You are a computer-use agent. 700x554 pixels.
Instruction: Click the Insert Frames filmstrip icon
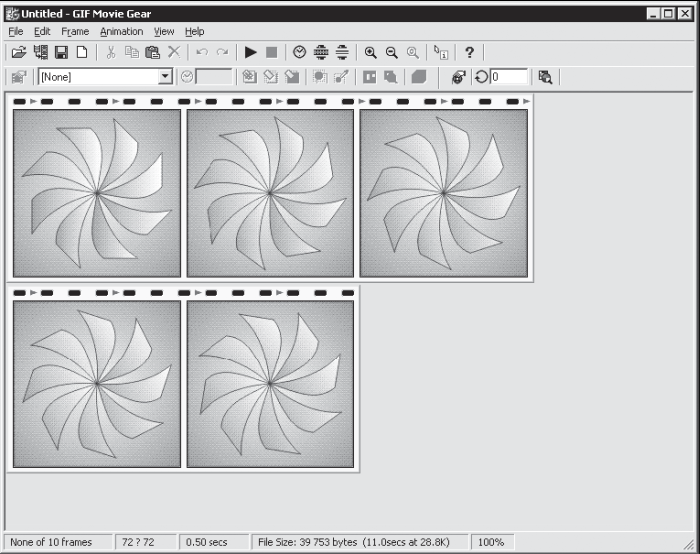pos(41,52)
